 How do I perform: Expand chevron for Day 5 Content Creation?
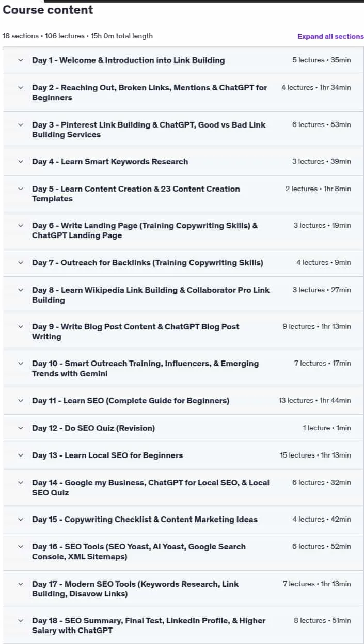point(21,189)
